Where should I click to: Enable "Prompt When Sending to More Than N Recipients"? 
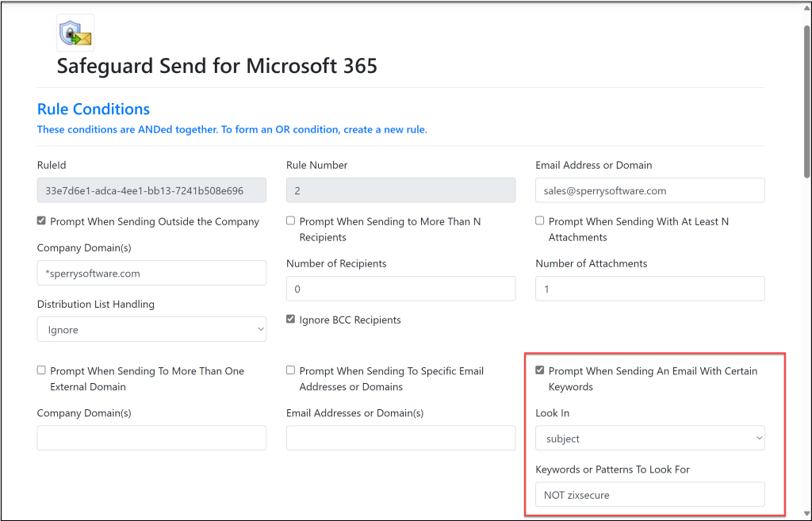[290, 220]
